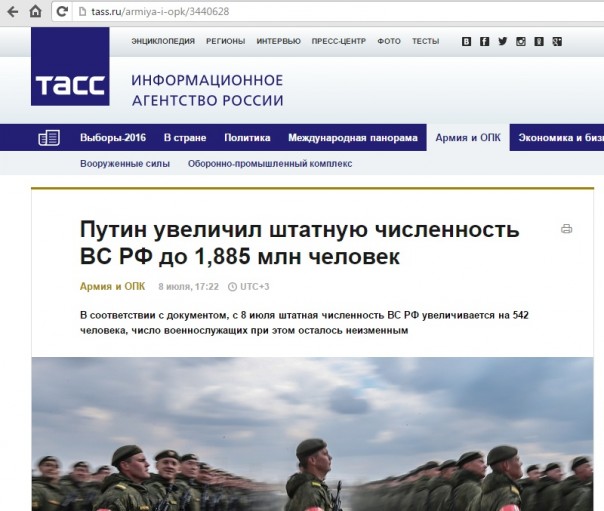This screenshot has height=511, width=604.
Task: Open the Odnoklassniki social icon
Action: 539,41
